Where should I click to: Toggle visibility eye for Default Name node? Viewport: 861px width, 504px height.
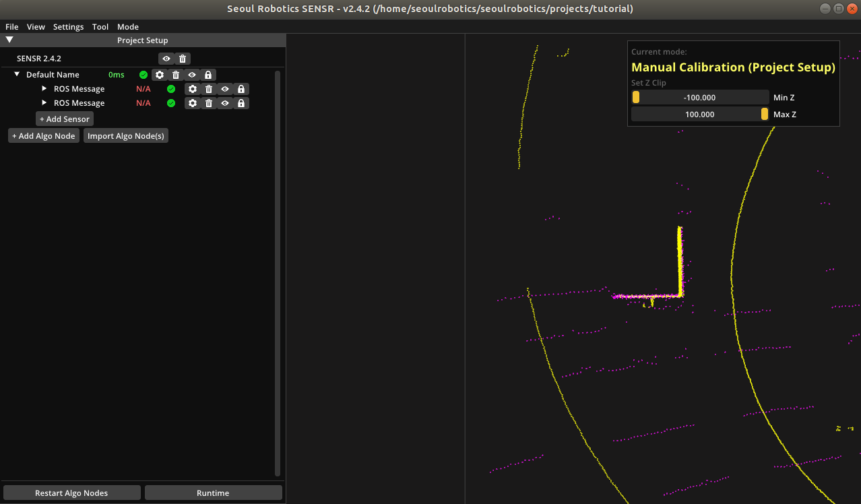(192, 75)
